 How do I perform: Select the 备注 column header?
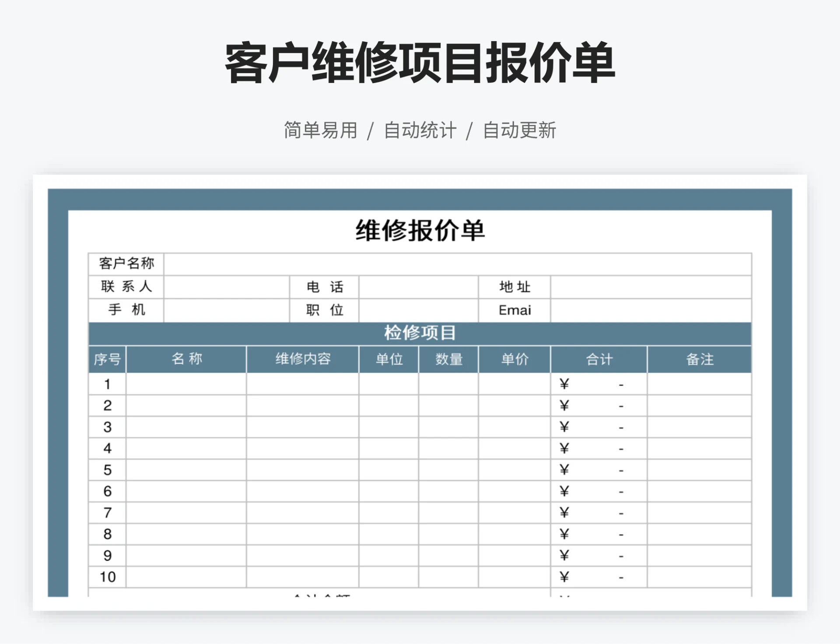699,359
